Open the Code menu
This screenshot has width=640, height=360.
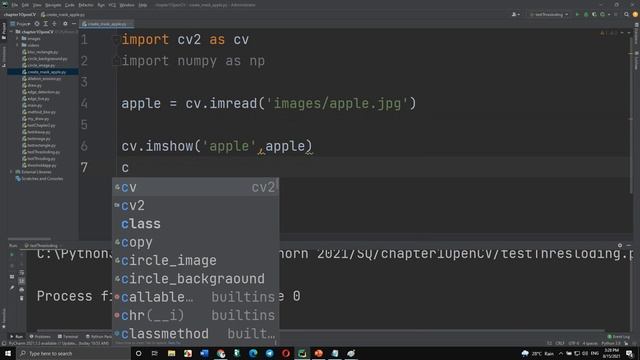coord(70,5)
